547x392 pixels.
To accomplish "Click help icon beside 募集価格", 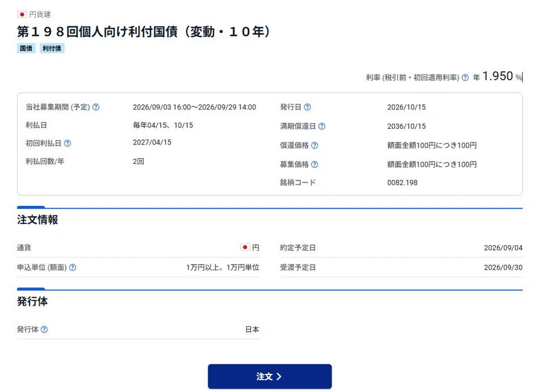I will point(314,165).
